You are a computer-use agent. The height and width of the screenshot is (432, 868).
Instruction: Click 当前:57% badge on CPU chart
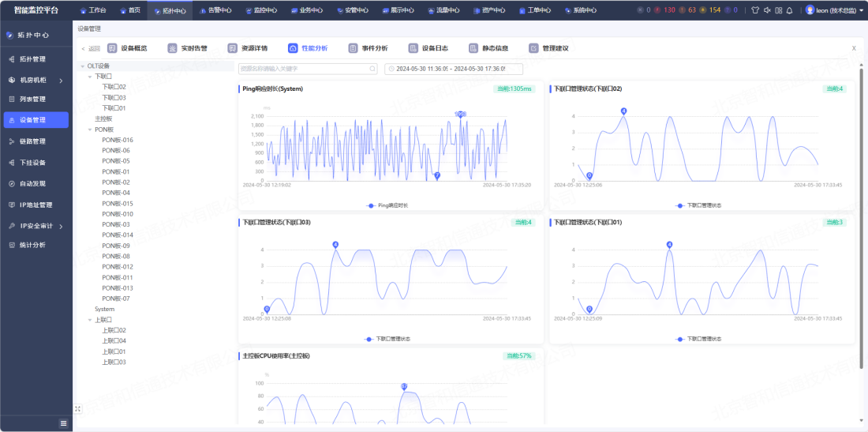tap(520, 355)
